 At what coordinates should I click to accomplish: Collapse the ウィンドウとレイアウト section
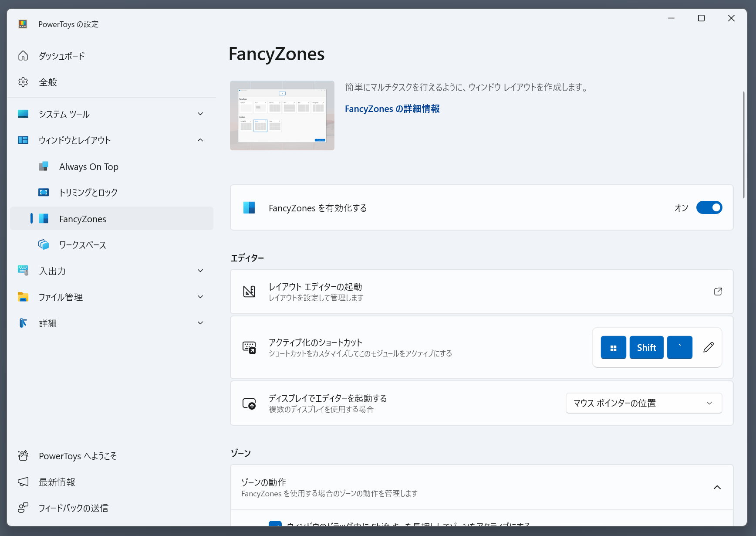pos(200,140)
